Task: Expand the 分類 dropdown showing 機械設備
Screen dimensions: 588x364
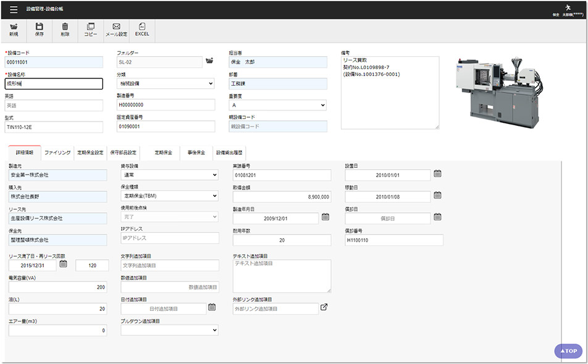Action: pyautogui.click(x=166, y=83)
